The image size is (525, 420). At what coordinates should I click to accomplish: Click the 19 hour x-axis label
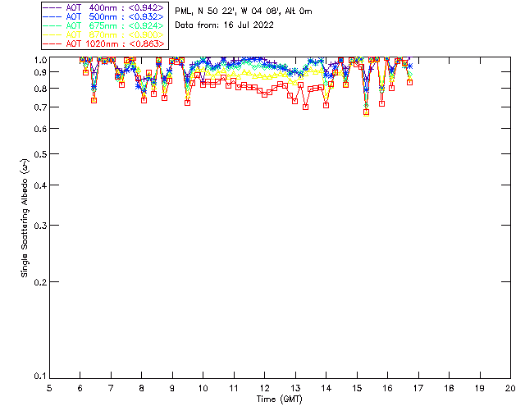pos(480,388)
